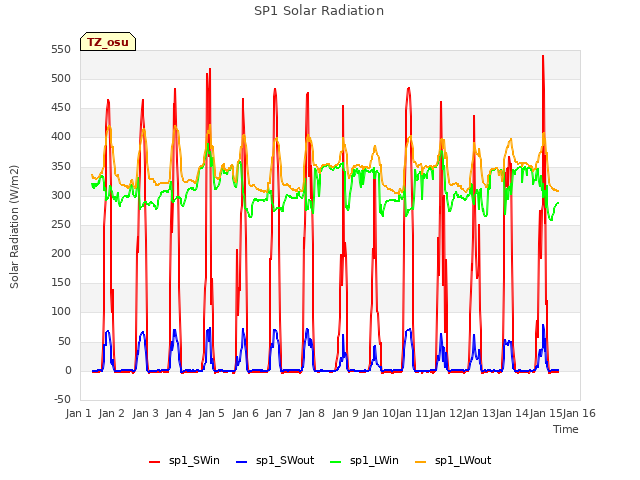The height and width of the screenshot is (480, 640).
Task: Click the 450 y-axis tick label
Action: [x=61, y=108]
